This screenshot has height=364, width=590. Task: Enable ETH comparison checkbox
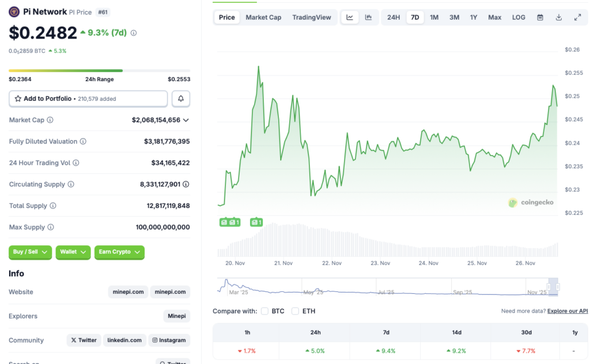[x=295, y=311]
